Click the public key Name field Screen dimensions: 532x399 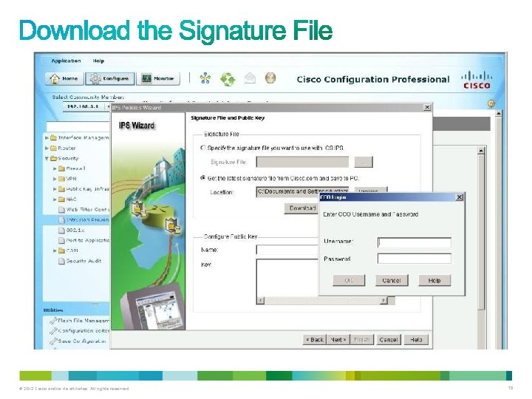coord(287,250)
